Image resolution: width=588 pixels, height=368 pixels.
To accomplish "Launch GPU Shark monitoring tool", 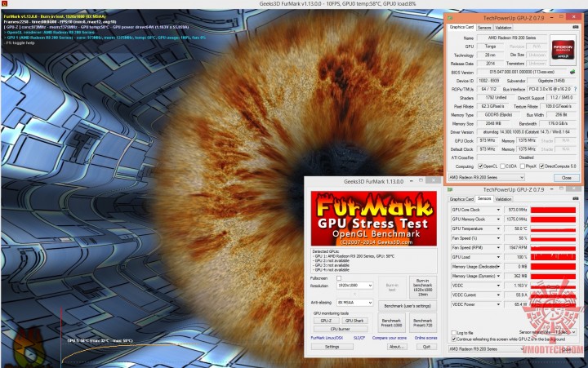I will (x=354, y=321).
